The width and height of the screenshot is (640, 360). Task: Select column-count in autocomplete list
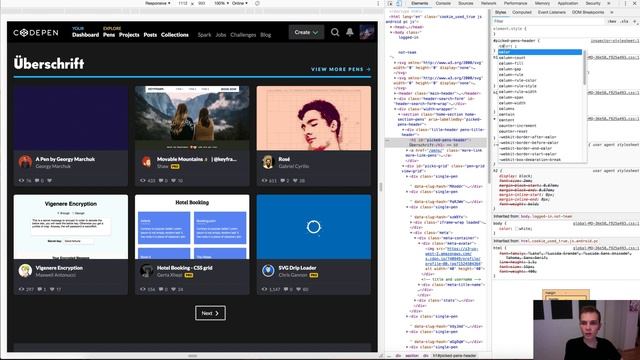(x=540, y=58)
